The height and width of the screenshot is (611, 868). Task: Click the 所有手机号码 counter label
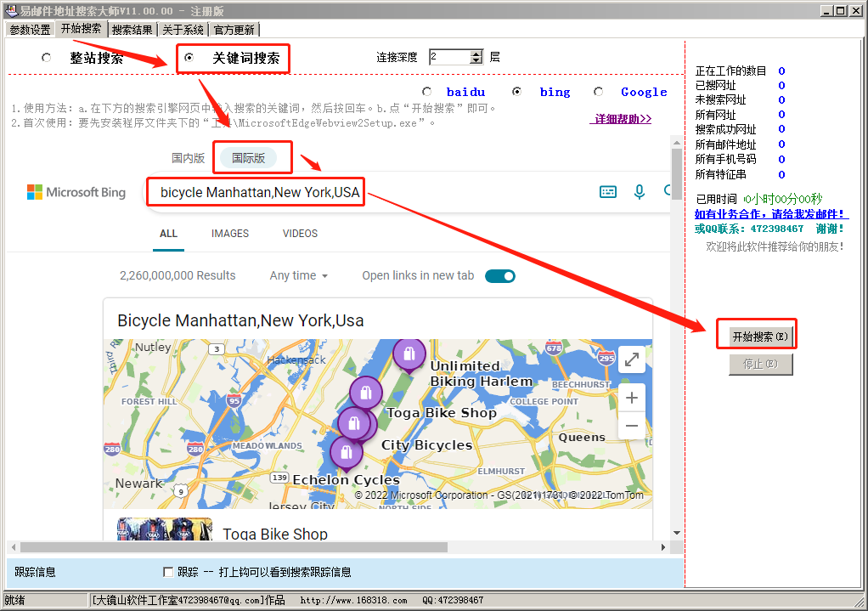click(x=725, y=159)
